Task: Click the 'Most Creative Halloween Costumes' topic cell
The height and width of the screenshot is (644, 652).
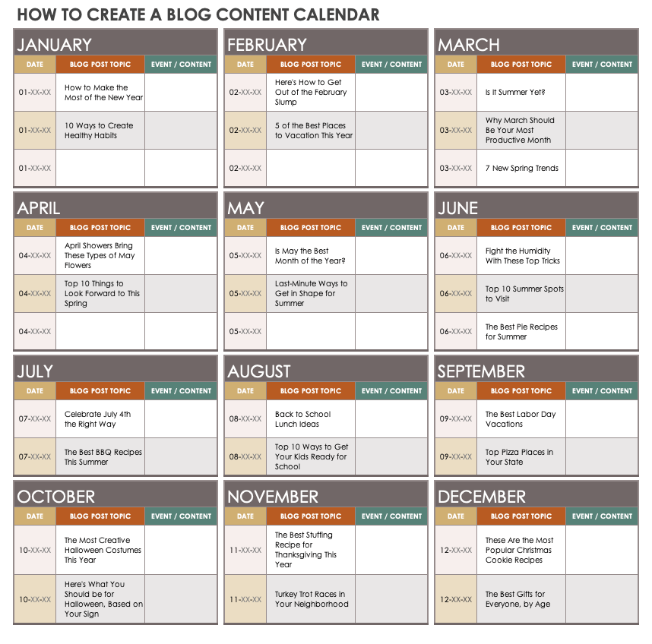Action: (100, 551)
